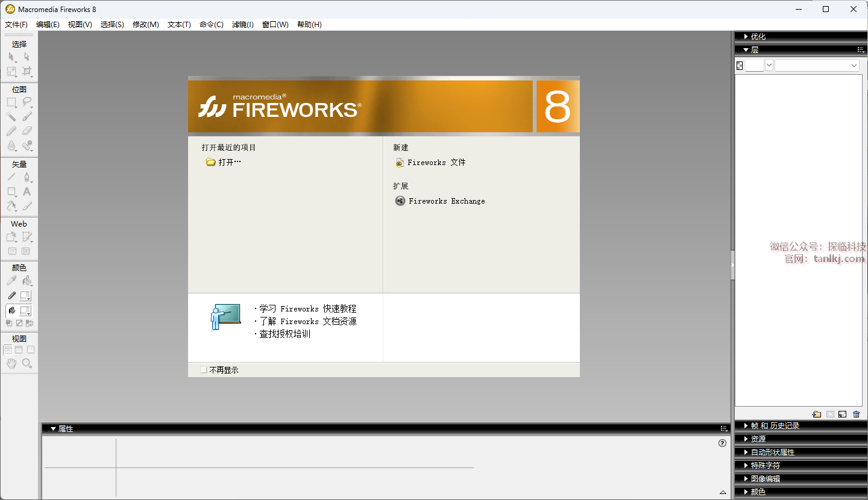This screenshot has width=868, height=500.
Task: Select the Zoom magnifier tool
Action: 27,364
